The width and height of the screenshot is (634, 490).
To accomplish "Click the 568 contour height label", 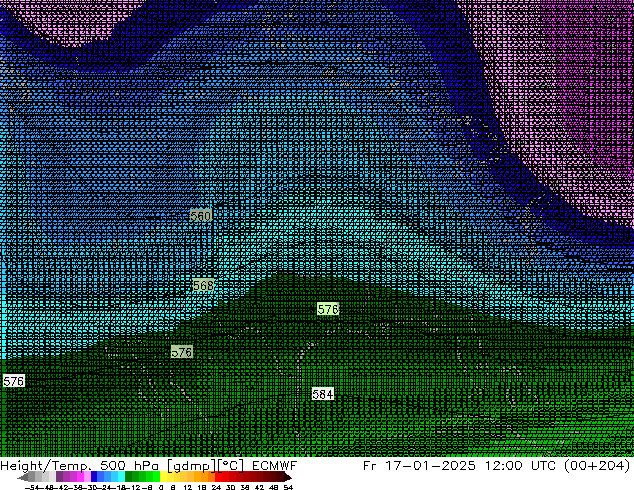I will (x=203, y=286).
